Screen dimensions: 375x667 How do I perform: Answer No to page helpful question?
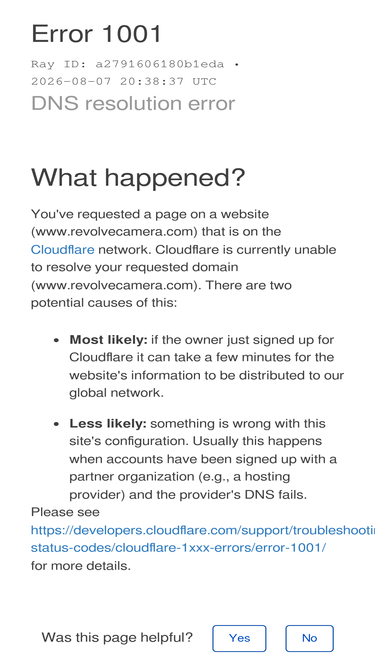click(x=310, y=638)
